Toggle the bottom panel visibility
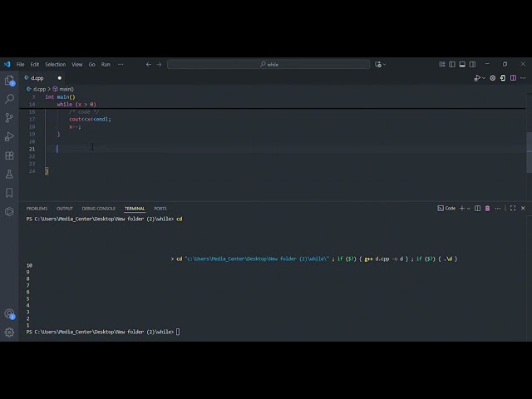The width and height of the screenshot is (532, 399). pyautogui.click(x=462, y=64)
